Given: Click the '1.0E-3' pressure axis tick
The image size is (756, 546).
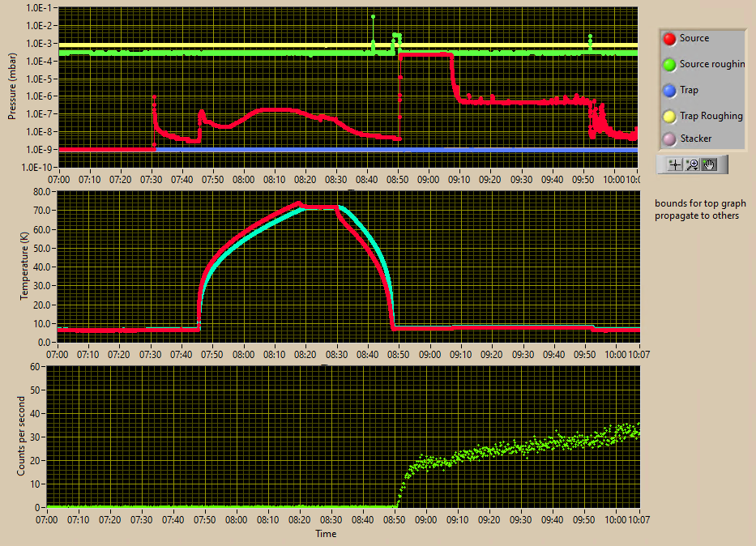Looking at the screenshot, I should tap(41, 44).
